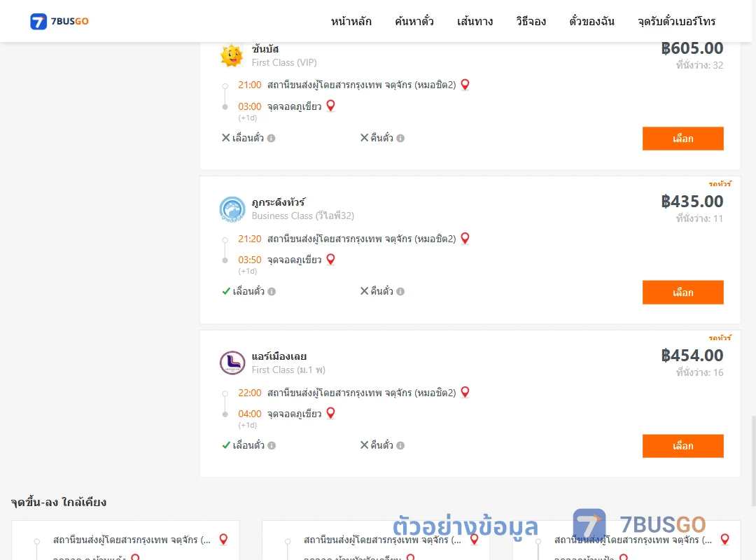Image resolution: width=756 pixels, height=560 pixels.
Task: Open map pin for 21:20 departure station
Action: point(465,238)
